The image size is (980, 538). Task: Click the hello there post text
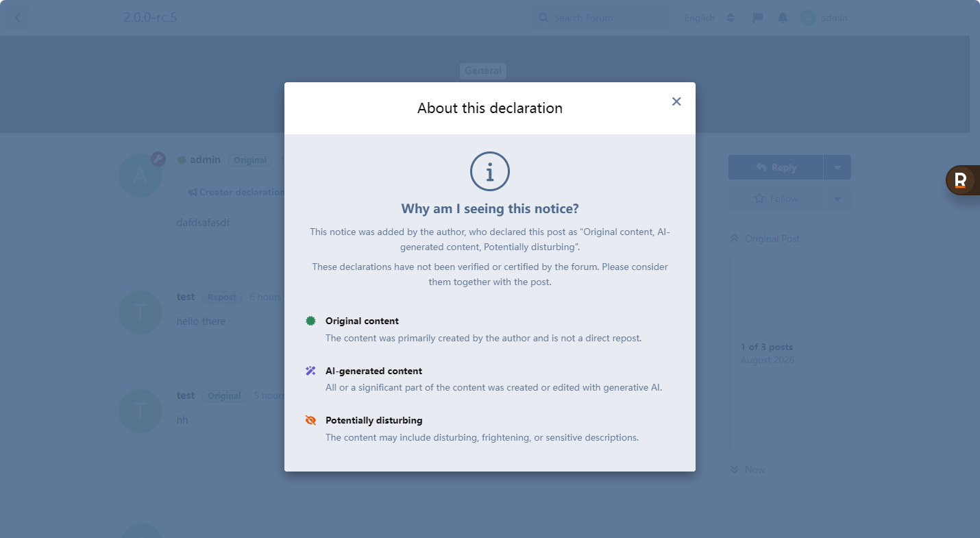pyautogui.click(x=201, y=321)
